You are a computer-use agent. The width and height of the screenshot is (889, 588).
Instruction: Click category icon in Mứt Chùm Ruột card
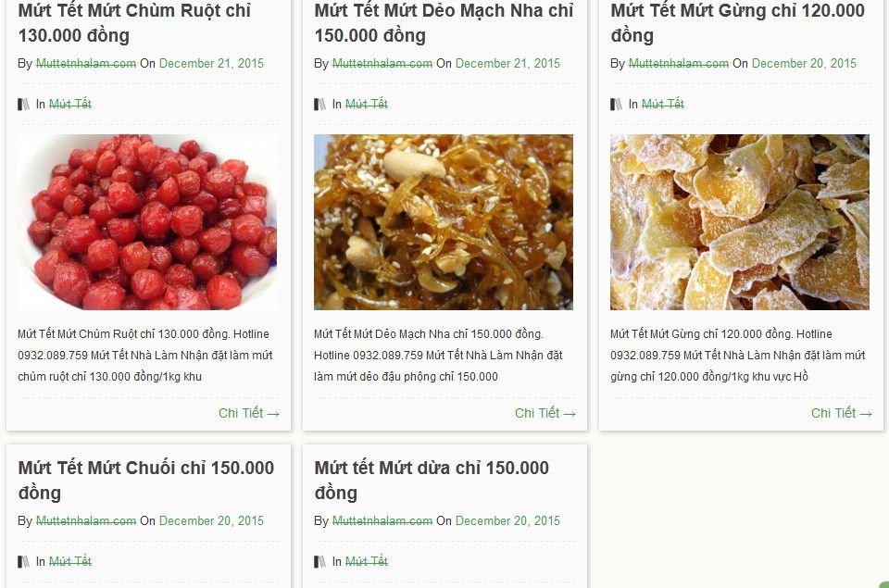click(x=23, y=105)
